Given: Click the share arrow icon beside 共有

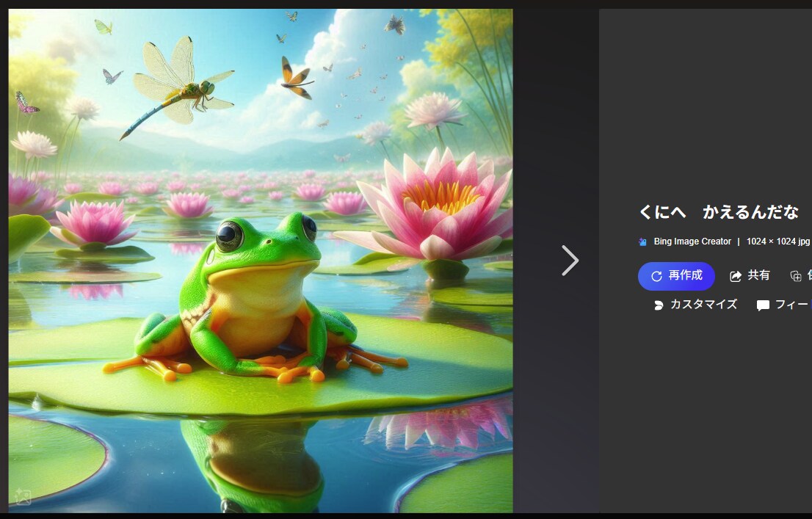Looking at the screenshot, I should click(736, 276).
